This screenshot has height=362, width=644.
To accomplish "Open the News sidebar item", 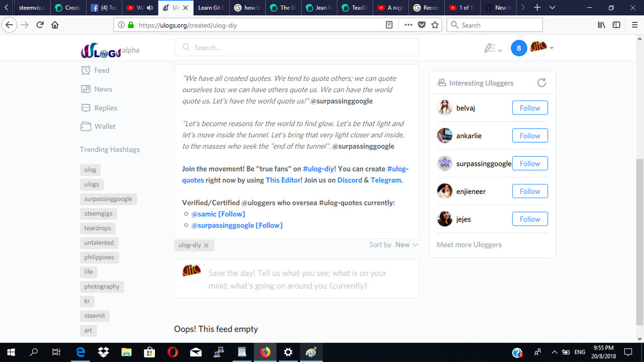I will [x=96, y=89].
